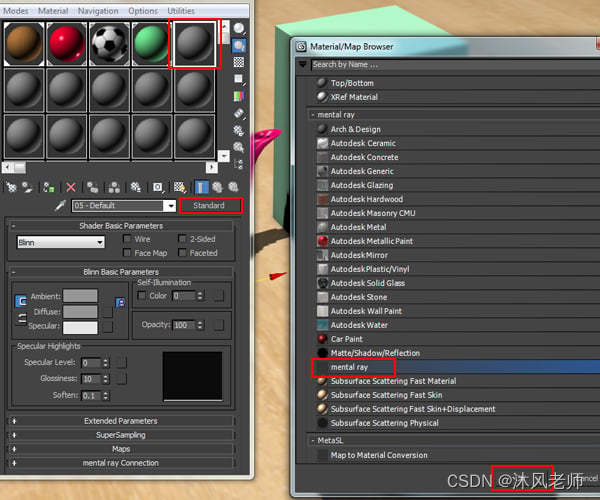Click the Sample Type sphere icon
The height and width of the screenshot is (500, 600).
(239, 29)
